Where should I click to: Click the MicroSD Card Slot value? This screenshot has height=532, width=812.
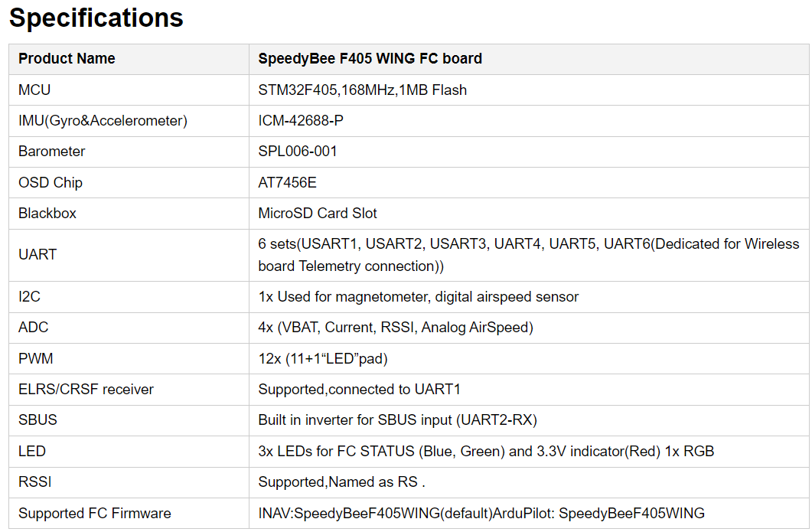pyautogui.click(x=318, y=214)
